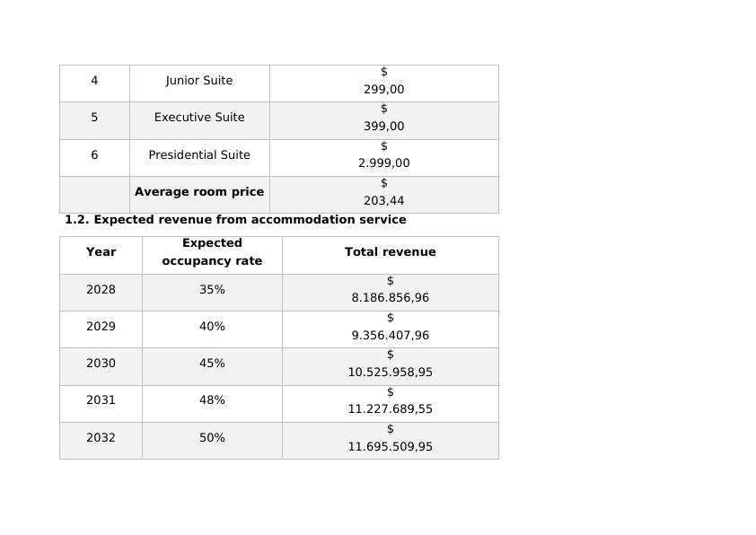Click the Executive Suite cell
756x535 pixels.
(x=199, y=118)
